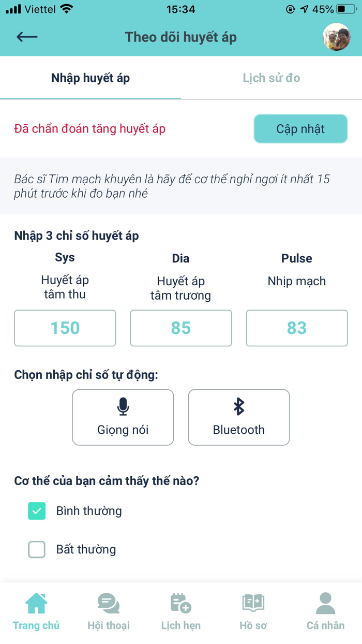Tap the back arrow in the header
Viewport: 362px width, 644px height.
pos(27,37)
